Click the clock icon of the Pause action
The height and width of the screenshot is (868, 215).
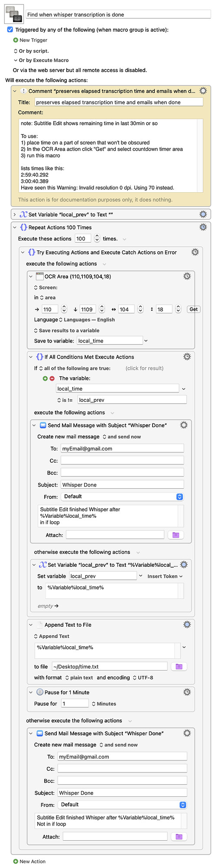[40, 692]
